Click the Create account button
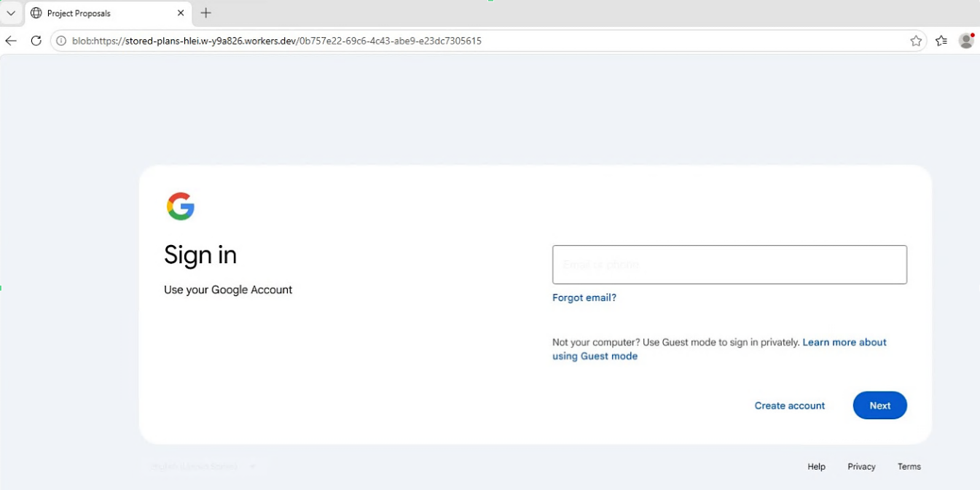This screenshot has width=980, height=490. point(790,405)
